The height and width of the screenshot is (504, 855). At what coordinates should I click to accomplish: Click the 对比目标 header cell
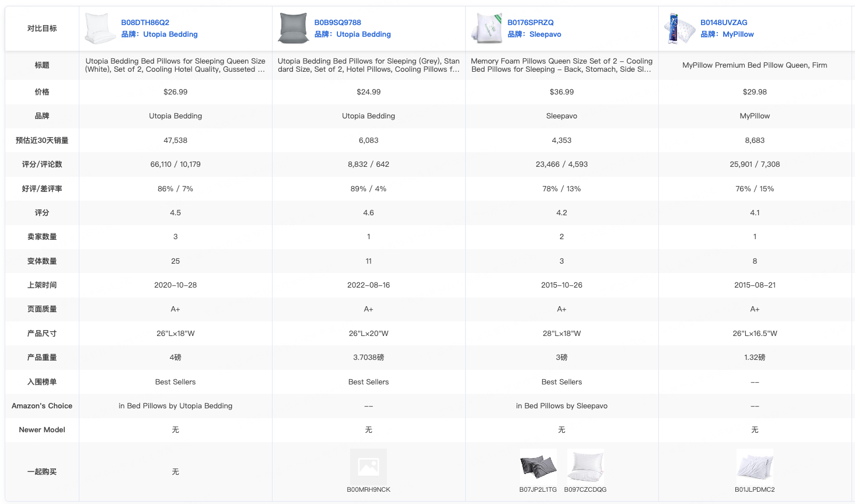tap(42, 28)
